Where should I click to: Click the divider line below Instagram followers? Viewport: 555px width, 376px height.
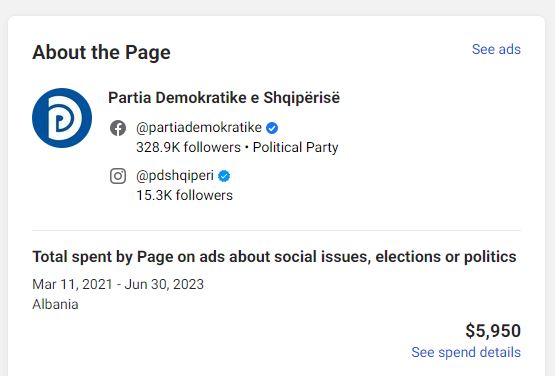pyautogui.click(x=276, y=230)
